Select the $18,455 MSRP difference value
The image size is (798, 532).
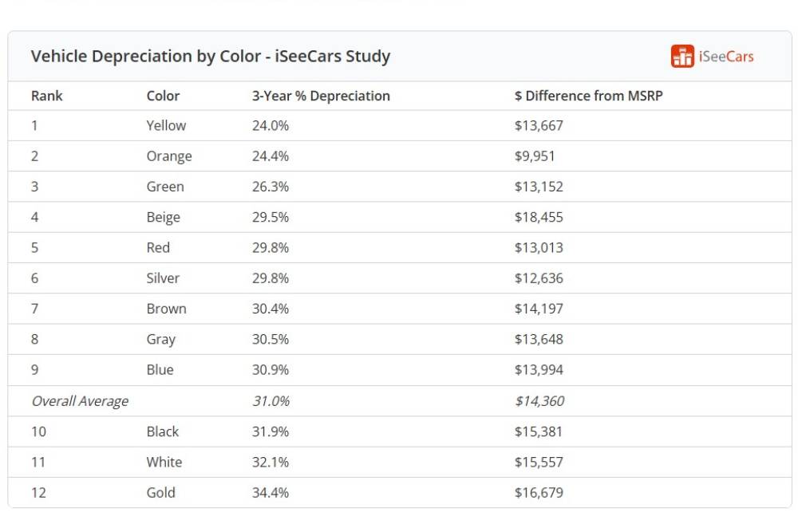[x=539, y=217]
